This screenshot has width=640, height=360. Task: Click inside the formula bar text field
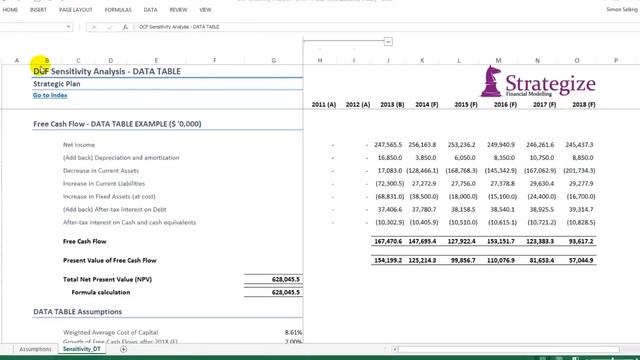(388, 27)
